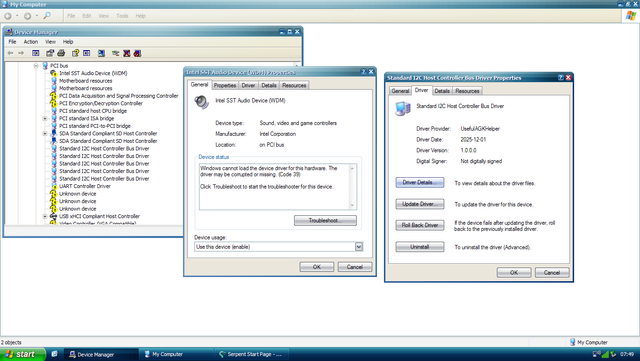Image resolution: width=640 pixels, height=361 pixels.
Task: Switch to Resources tab in I2C Properties dialog
Action: 467,91
